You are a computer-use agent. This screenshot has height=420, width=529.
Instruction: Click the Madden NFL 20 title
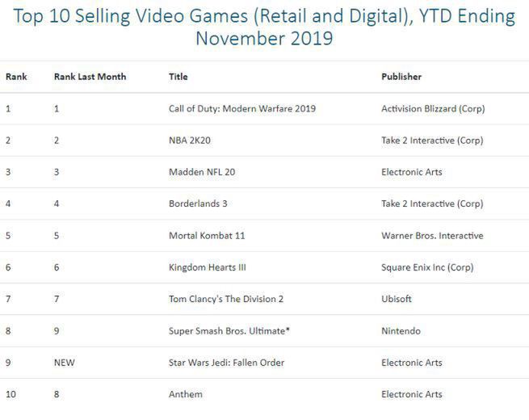pos(202,172)
